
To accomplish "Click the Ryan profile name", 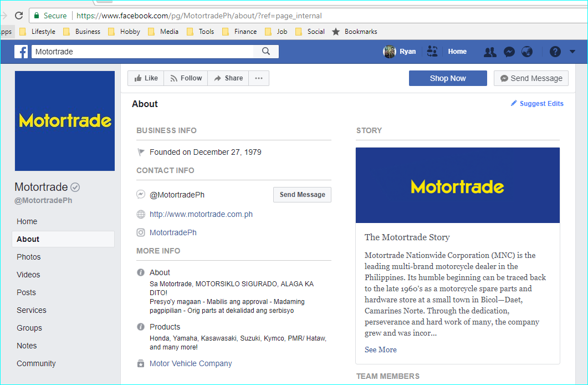I will coord(408,52).
